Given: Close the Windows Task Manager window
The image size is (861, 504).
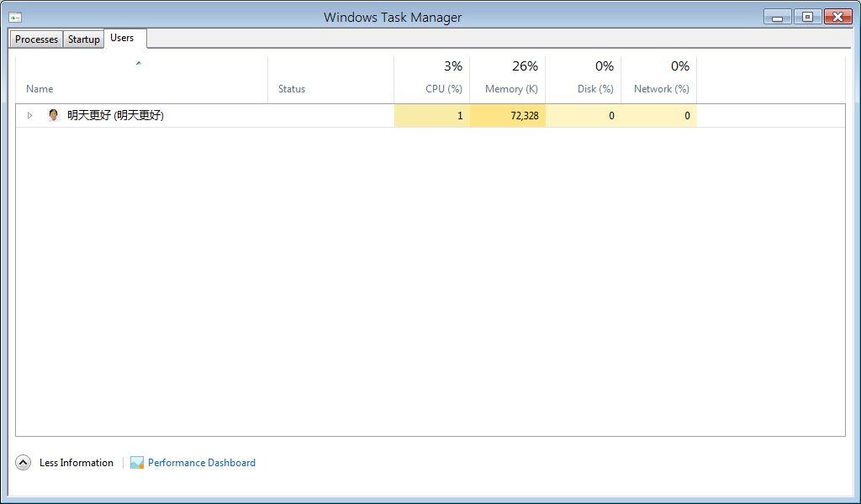Looking at the screenshot, I should click(x=838, y=17).
